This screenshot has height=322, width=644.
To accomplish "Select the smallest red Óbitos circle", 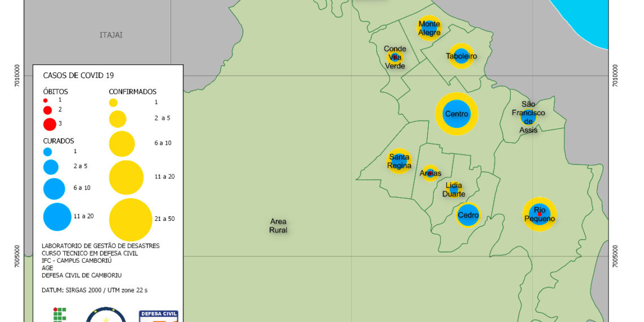I will pyautogui.click(x=46, y=100).
